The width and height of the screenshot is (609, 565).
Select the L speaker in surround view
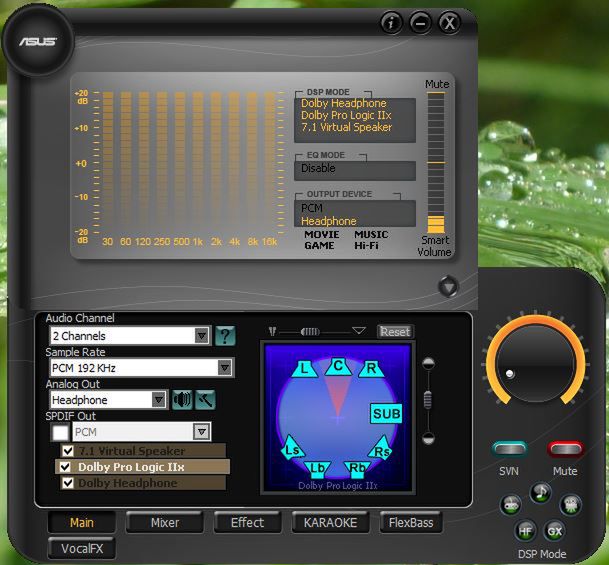pyautogui.click(x=304, y=369)
